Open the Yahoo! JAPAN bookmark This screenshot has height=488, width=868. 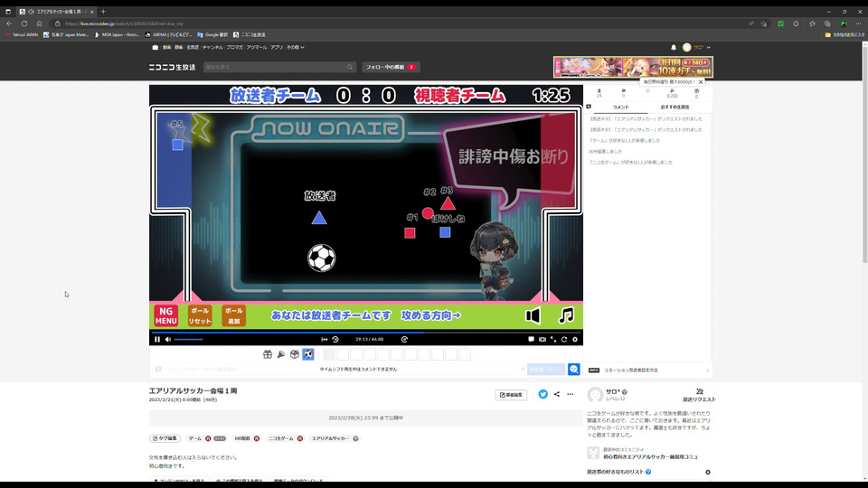[22, 34]
